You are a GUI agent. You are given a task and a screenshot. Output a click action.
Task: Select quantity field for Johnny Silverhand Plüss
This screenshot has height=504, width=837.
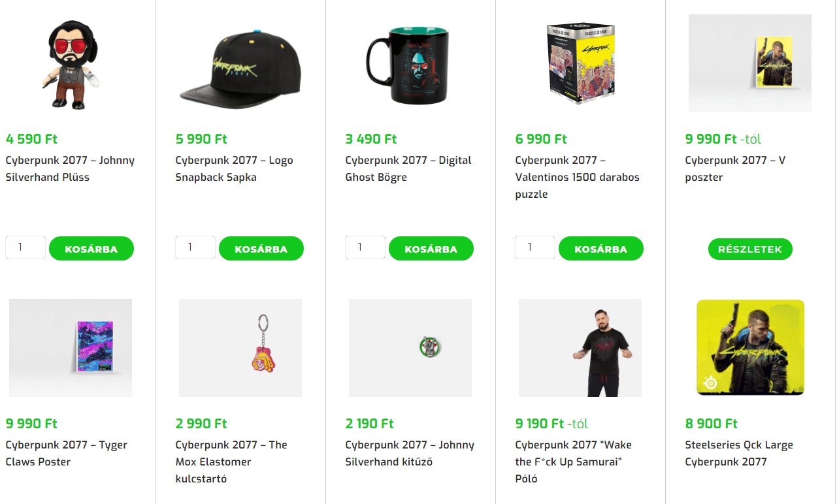(25, 247)
